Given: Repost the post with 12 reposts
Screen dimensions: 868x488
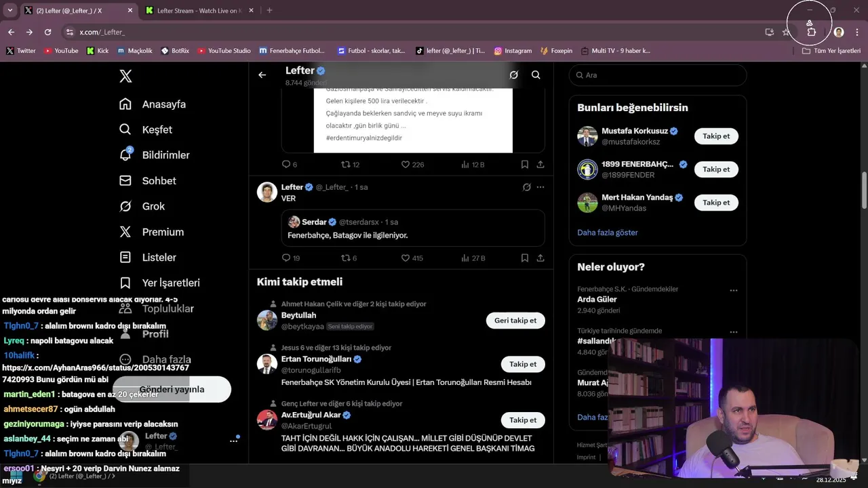Looking at the screenshot, I should pyautogui.click(x=351, y=165).
